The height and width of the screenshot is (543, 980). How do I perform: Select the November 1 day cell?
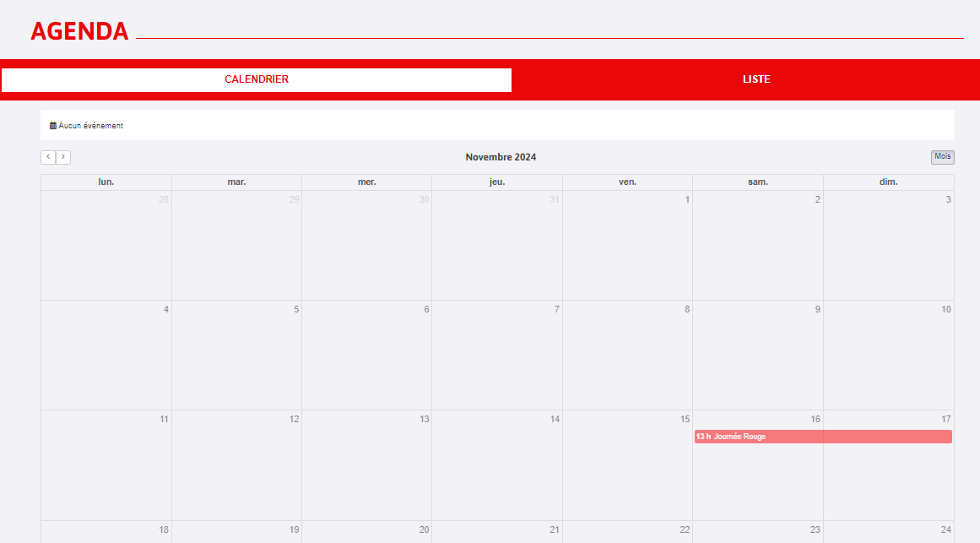(627, 245)
